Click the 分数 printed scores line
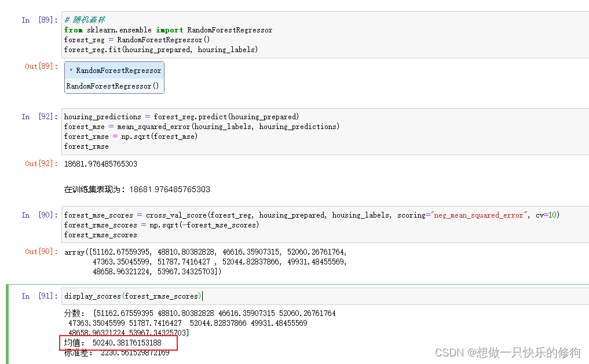Screen dimensions: 589x364 pyautogui.click(x=200, y=313)
